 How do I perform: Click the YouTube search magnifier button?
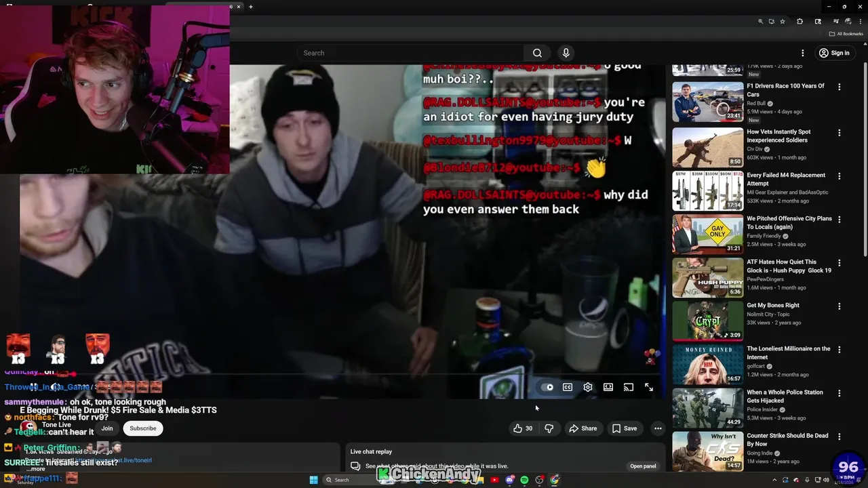(x=537, y=53)
